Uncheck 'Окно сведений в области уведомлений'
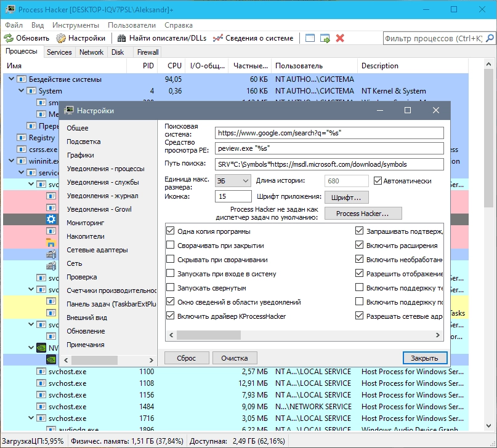 tap(171, 302)
